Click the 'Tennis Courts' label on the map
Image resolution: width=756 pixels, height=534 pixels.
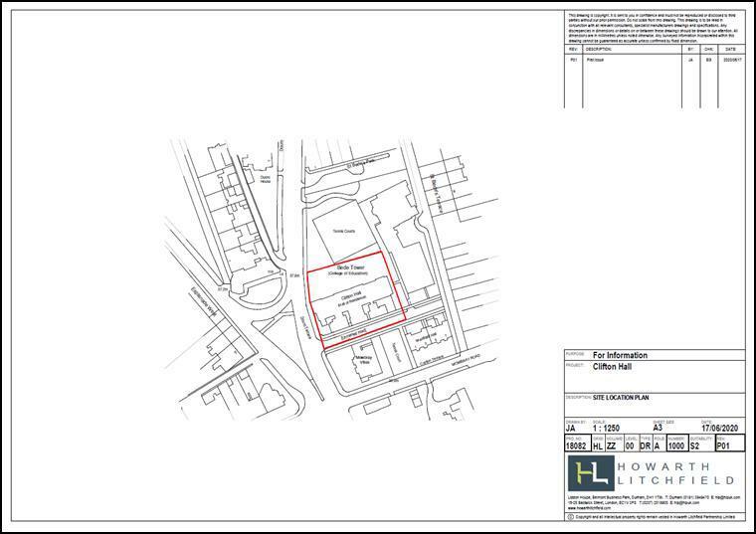point(344,232)
